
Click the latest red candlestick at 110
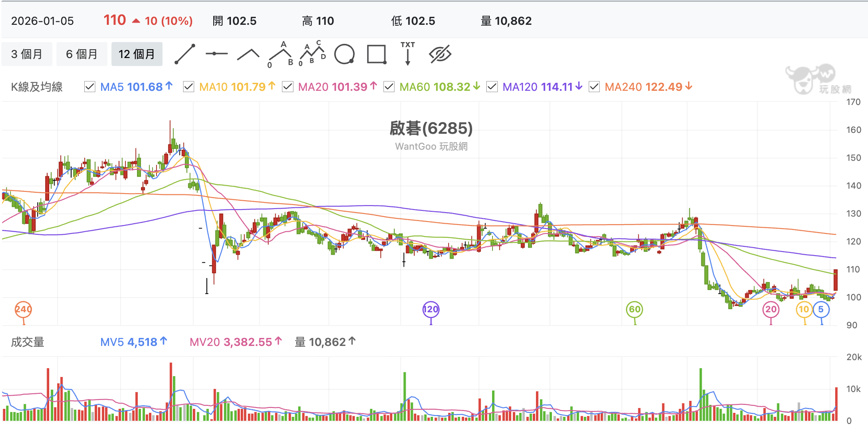click(x=836, y=280)
